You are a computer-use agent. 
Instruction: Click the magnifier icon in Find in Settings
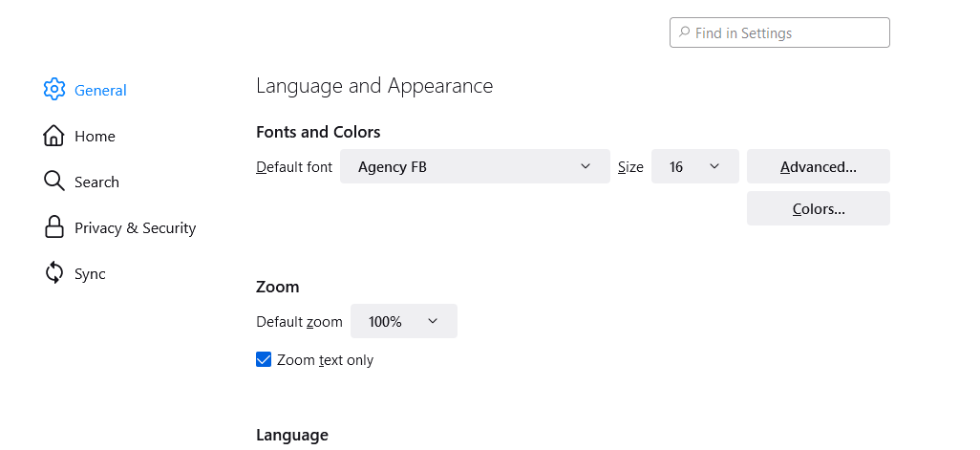click(x=684, y=32)
